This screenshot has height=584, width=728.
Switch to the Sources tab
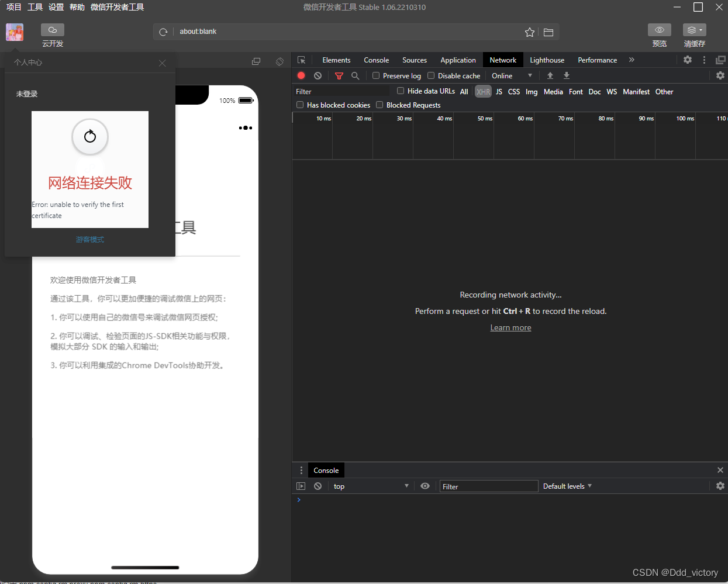coord(415,60)
